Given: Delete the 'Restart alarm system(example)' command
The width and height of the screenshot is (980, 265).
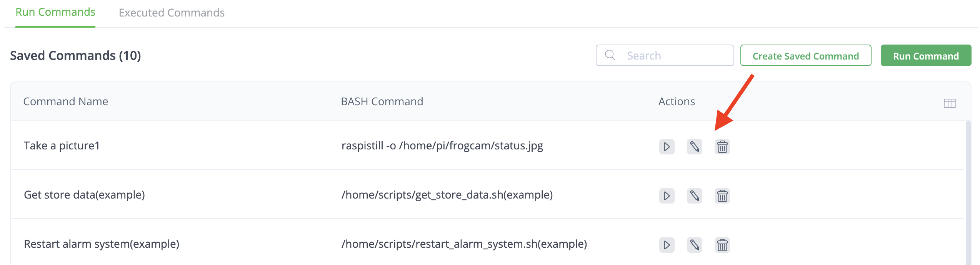Looking at the screenshot, I should click(722, 245).
